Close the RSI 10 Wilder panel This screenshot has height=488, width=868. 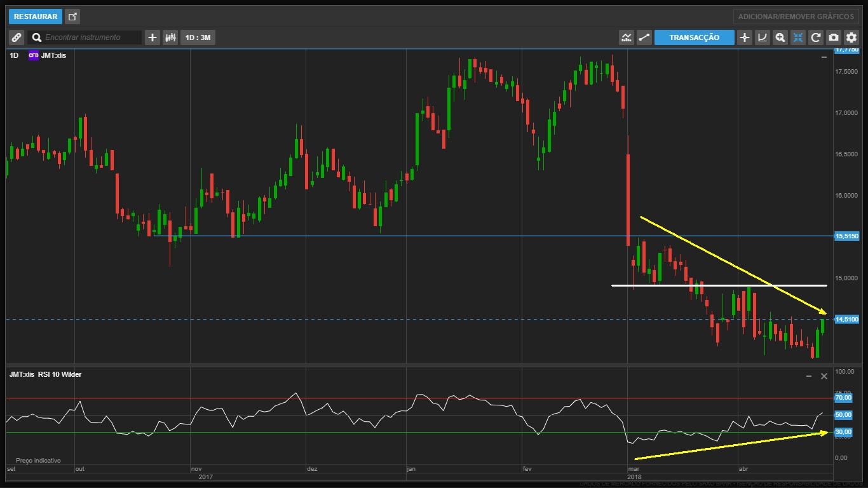click(824, 376)
